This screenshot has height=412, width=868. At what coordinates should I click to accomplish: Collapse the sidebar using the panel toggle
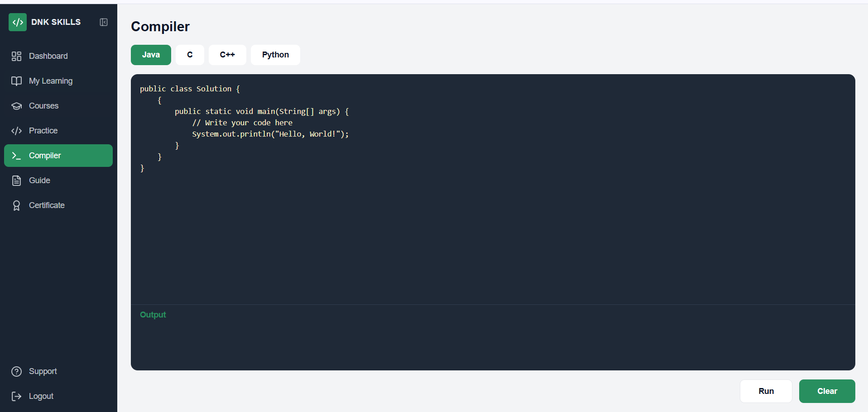coord(104,22)
